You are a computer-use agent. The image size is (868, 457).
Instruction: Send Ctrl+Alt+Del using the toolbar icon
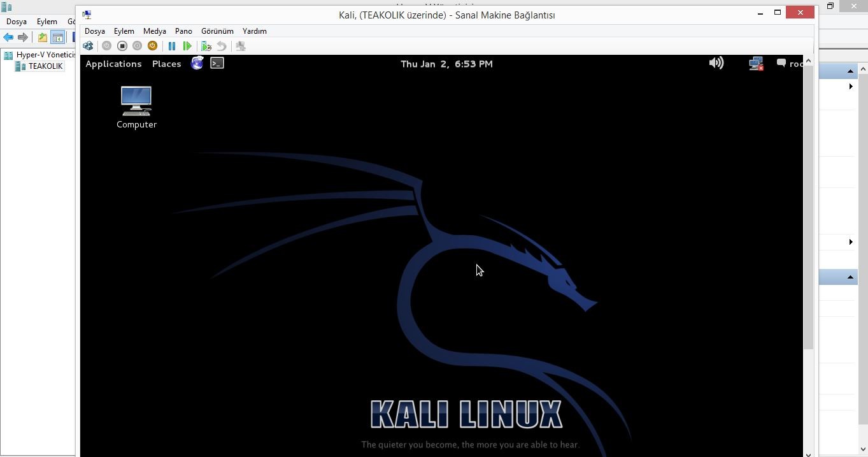pos(88,46)
